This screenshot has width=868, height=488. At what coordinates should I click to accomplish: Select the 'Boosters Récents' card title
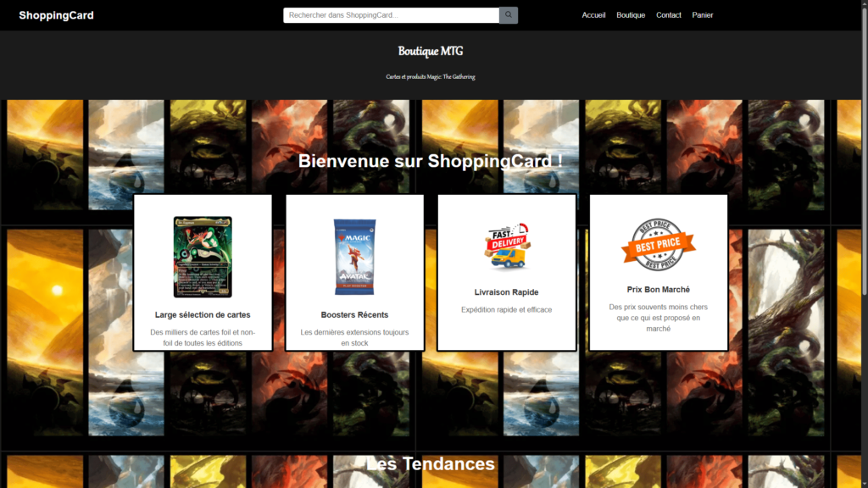354,315
